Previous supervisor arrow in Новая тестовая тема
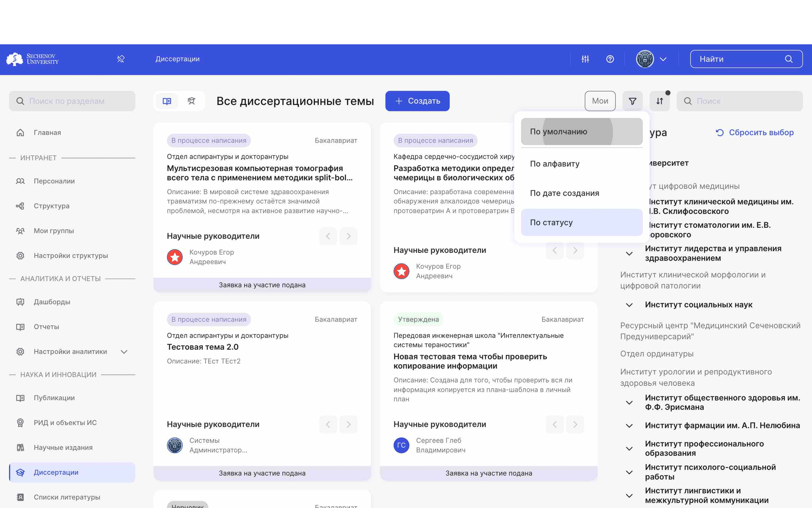Screen dimensions: 812x508 tap(555, 424)
